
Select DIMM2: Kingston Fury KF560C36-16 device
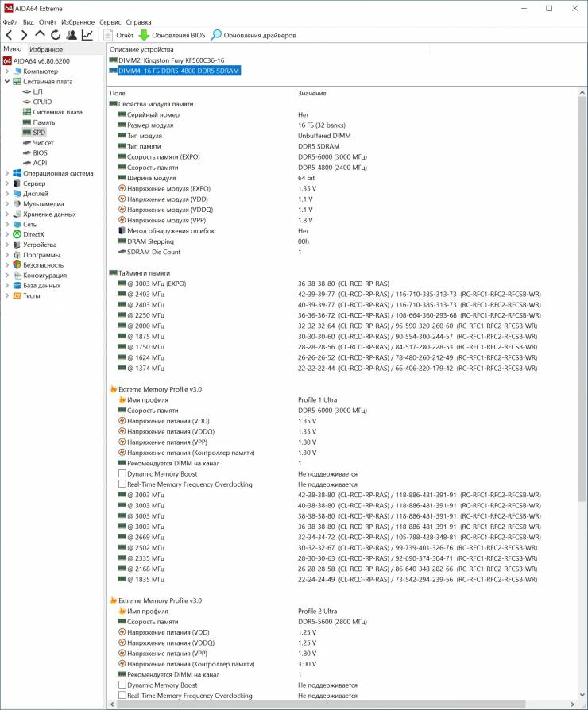pos(167,60)
